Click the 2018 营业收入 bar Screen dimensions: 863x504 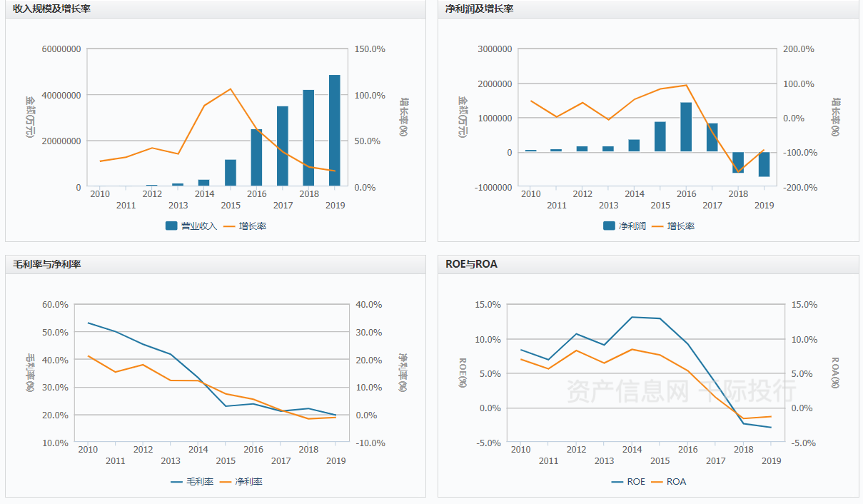pyautogui.click(x=308, y=138)
